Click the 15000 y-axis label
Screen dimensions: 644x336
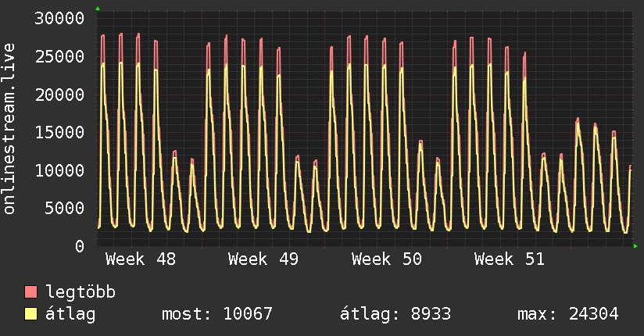(x=61, y=132)
